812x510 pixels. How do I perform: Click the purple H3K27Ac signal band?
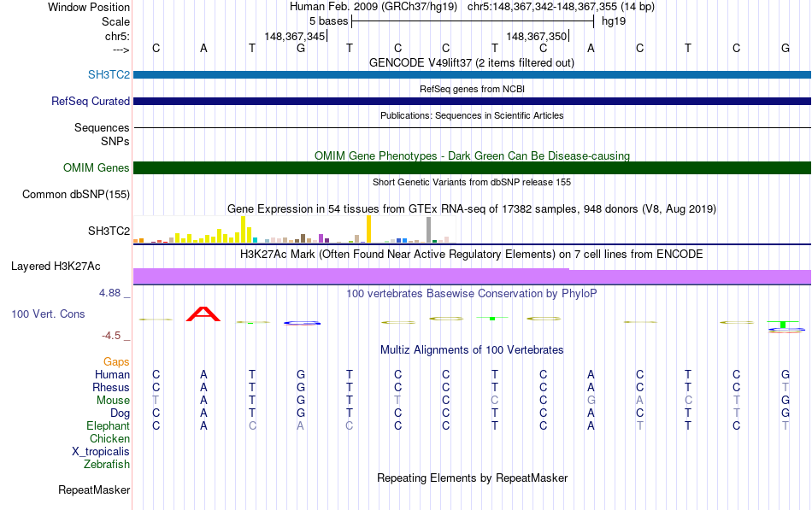(x=473, y=277)
